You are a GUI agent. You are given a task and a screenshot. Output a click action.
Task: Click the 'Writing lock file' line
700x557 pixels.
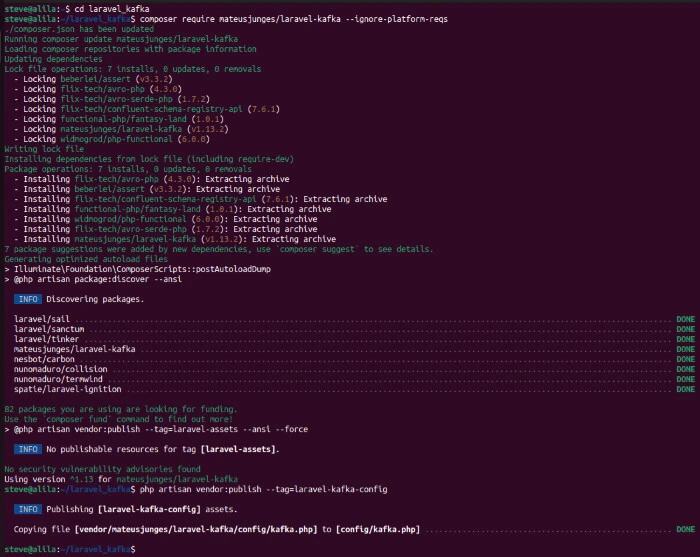click(x=44, y=149)
